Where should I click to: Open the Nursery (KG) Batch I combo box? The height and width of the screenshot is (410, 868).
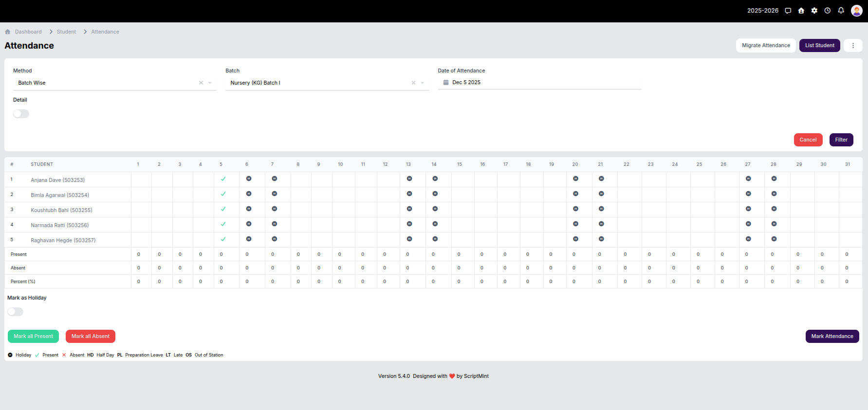327,83
